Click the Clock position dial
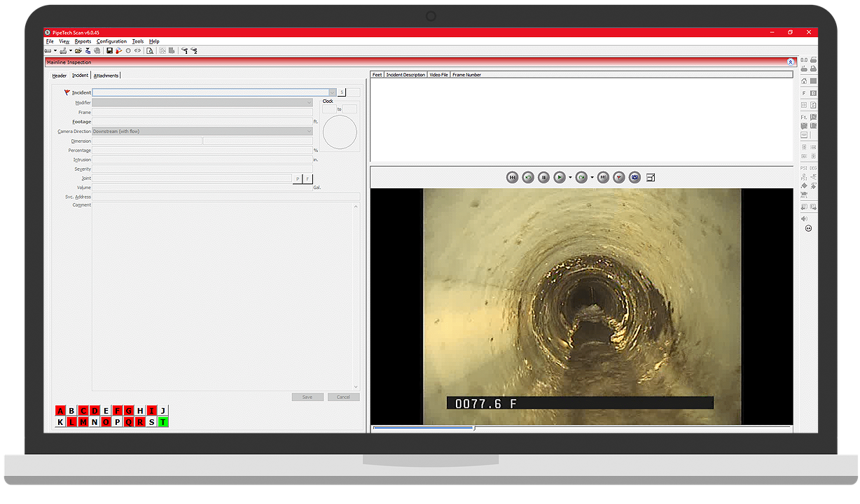 click(x=340, y=132)
